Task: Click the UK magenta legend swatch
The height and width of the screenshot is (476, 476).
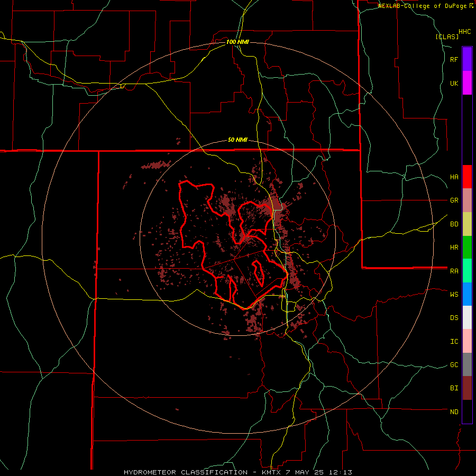Action: coord(467,83)
